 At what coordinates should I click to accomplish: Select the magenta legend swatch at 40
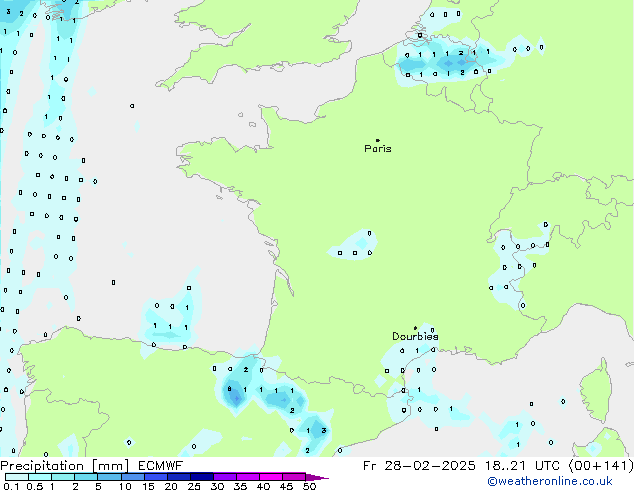[x=271, y=477]
